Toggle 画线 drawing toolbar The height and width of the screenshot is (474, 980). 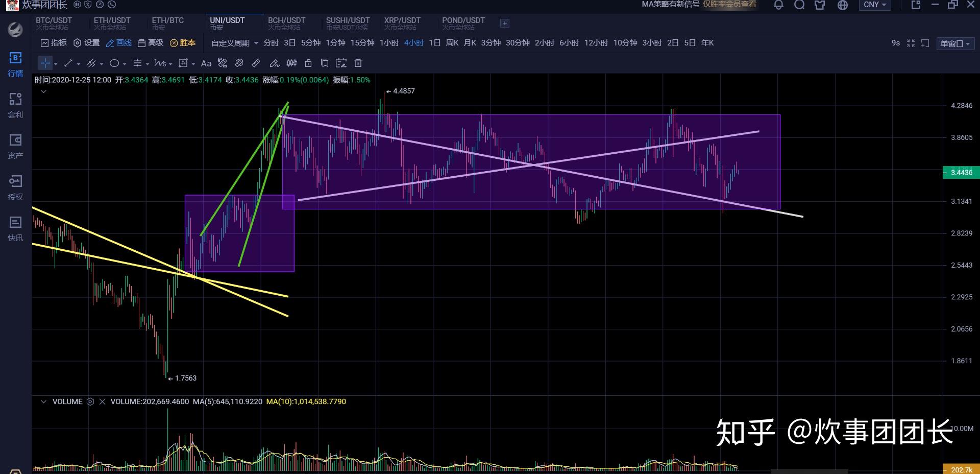(x=118, y=43)
